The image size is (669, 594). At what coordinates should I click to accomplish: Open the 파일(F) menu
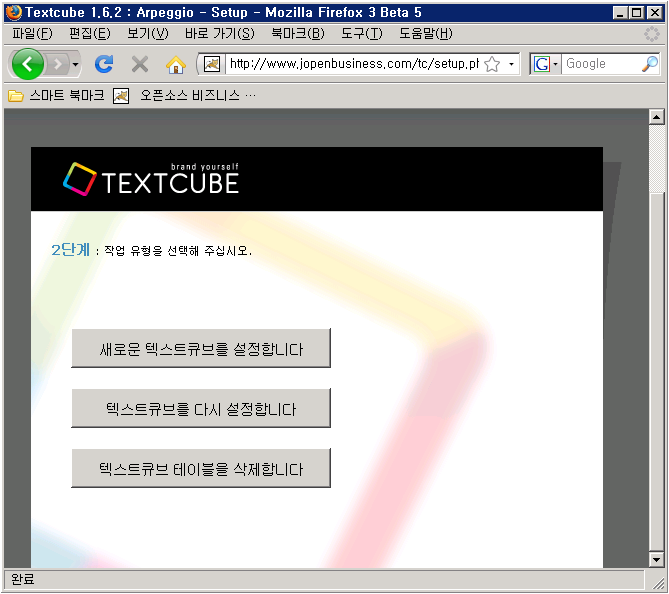click(32, 33)
